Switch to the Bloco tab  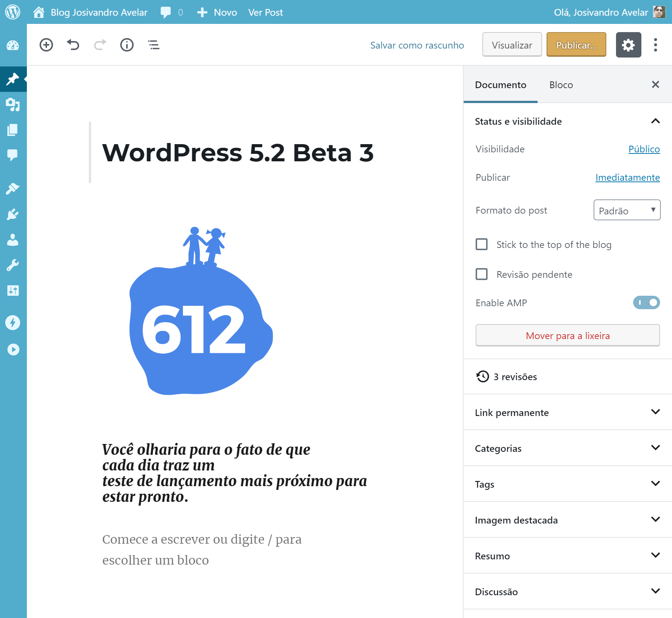pos(561,85)
